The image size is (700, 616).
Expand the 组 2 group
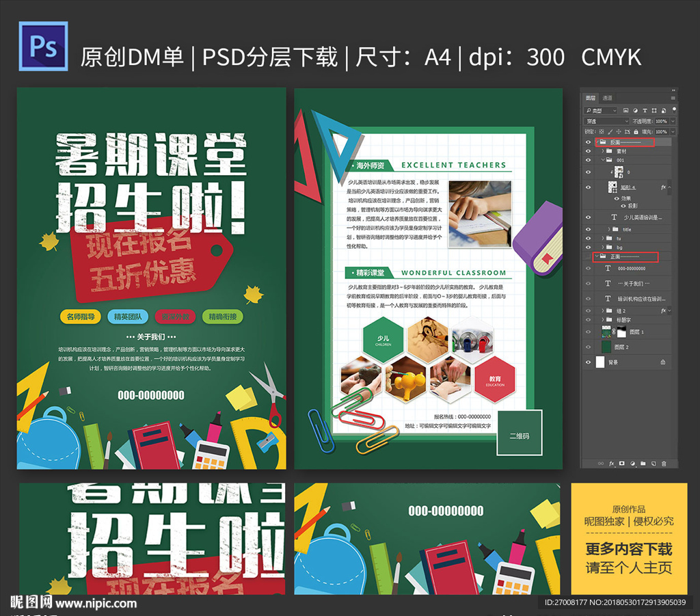pyautogui.click(x=603, y=310)
